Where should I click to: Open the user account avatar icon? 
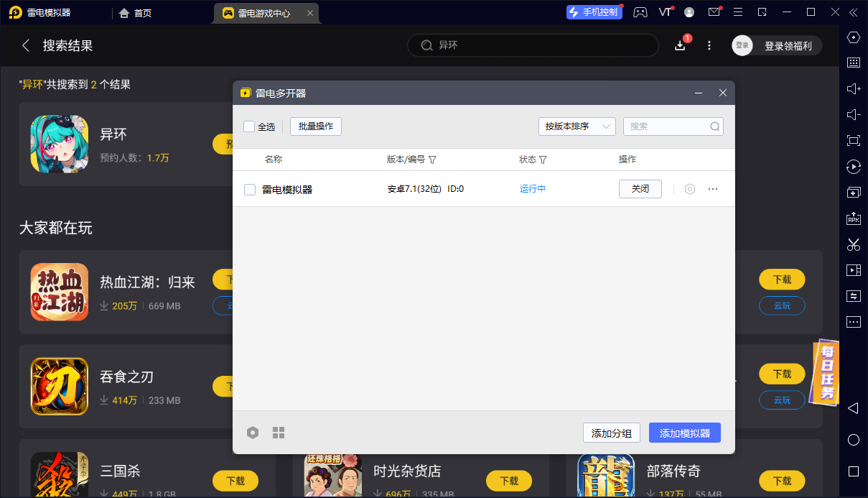point(689,12)
